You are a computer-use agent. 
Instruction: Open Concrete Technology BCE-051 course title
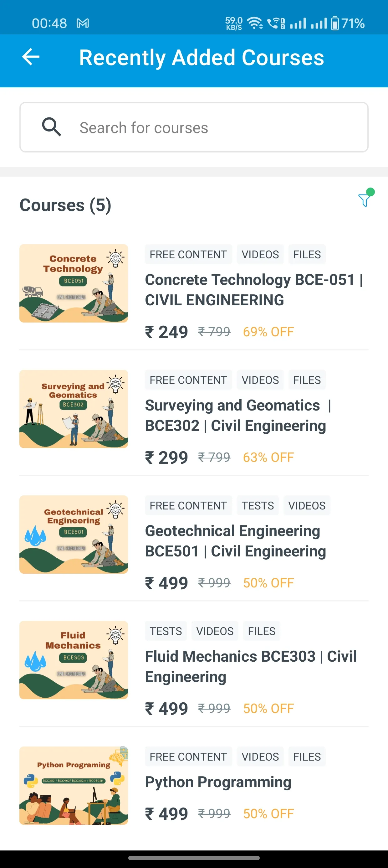[x=254, y=290]
